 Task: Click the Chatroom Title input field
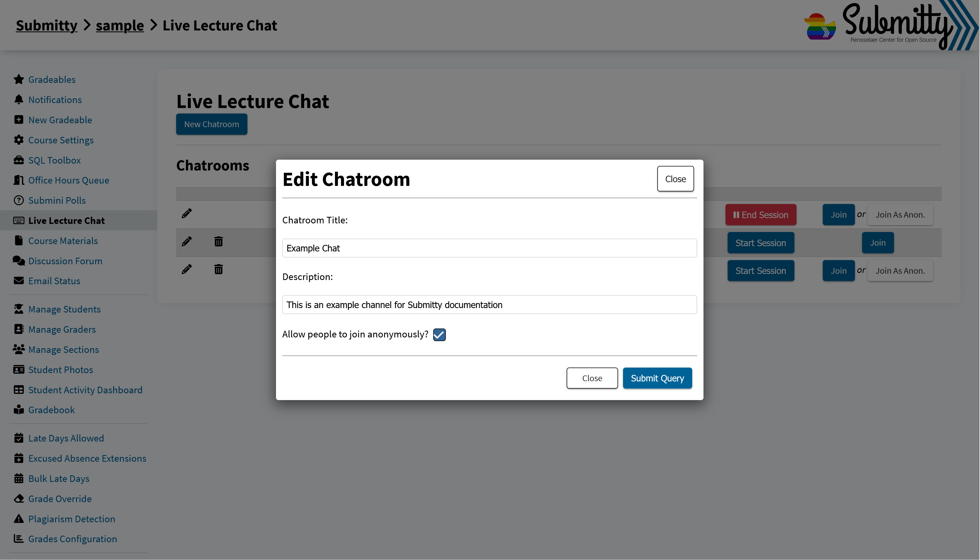pos(489,248)
